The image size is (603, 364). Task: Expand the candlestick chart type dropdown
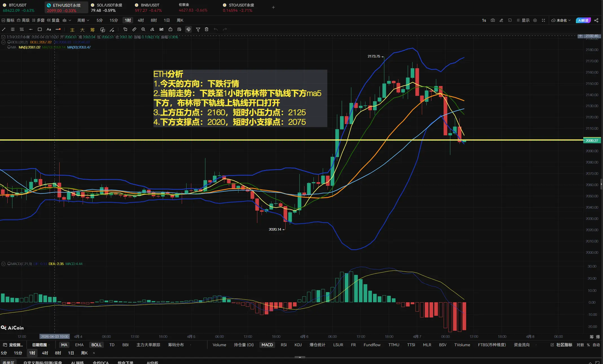click(67, 20)
